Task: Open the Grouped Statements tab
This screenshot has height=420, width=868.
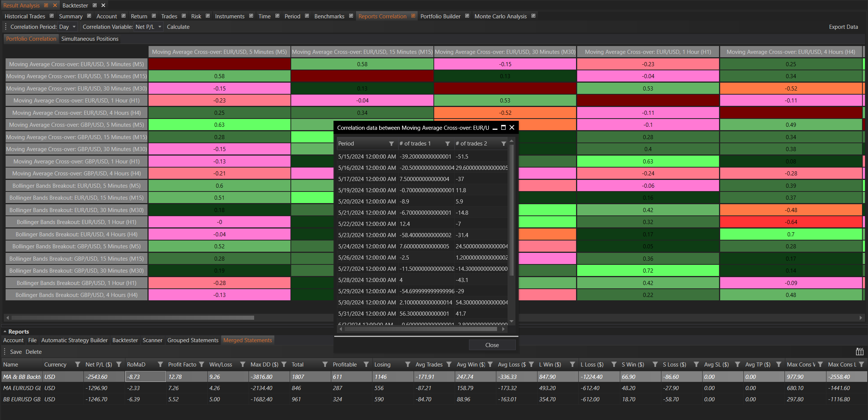Action: tap(193, 340)
